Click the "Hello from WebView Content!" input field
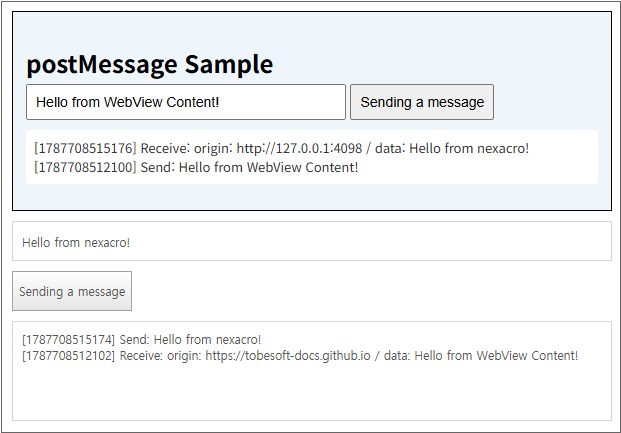 tap(186, 102)
